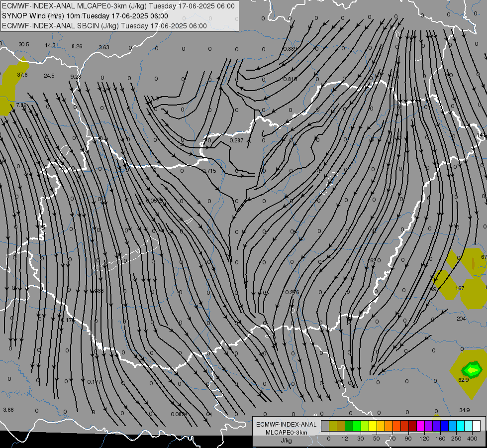Click the magenta legend swatch
Screen dimensions: 487x448
coord(420,426)
